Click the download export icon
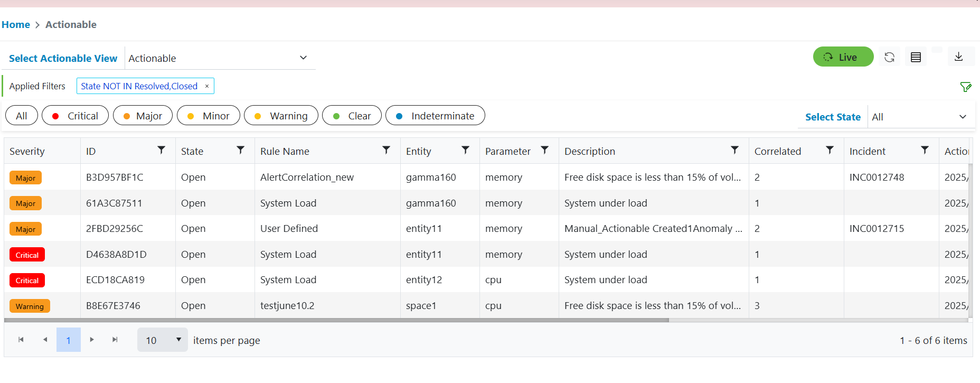The width and height of the screenshot is (980, 383). pyautogui.click(x=958, y=57)
